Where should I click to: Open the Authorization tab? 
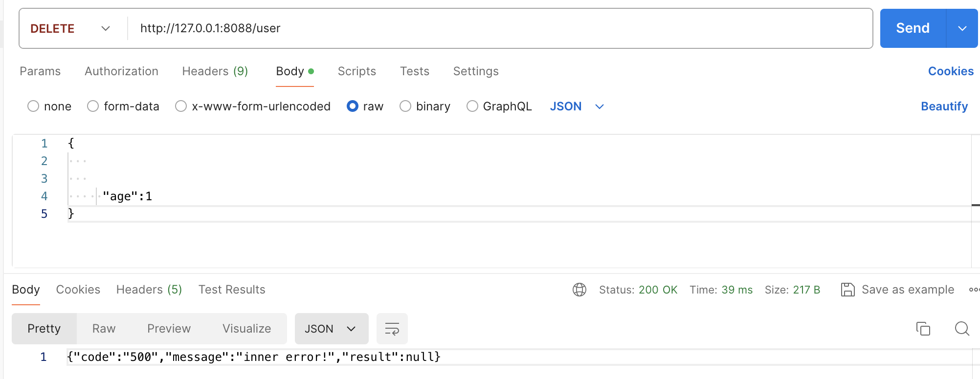tap(121, 71)
